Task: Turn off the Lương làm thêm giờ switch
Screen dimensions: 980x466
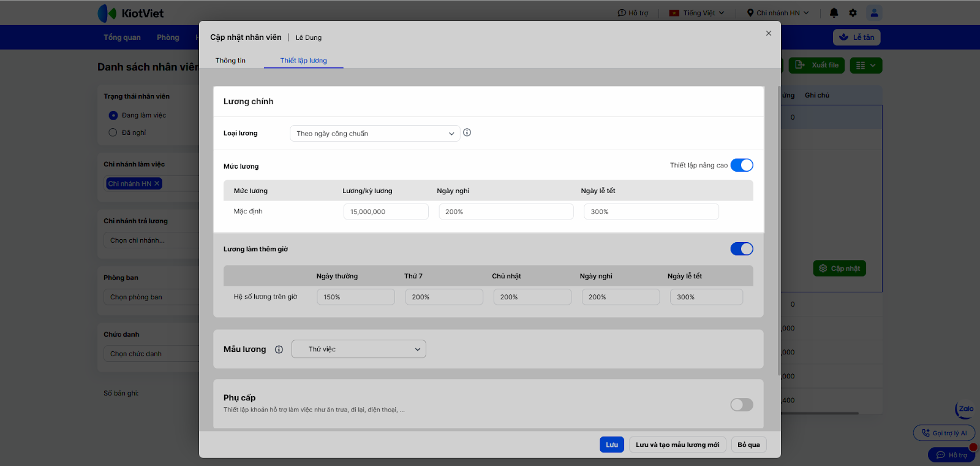Action: click(x=741, y=249)
